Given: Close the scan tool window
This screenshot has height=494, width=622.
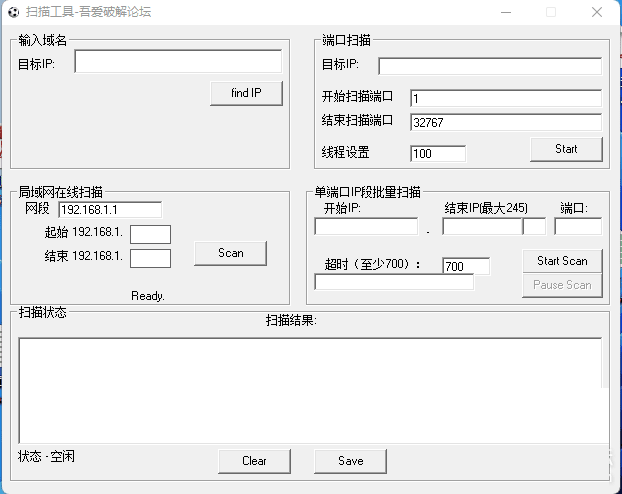Looking at the screenshot, I should (x=597, y=12).
